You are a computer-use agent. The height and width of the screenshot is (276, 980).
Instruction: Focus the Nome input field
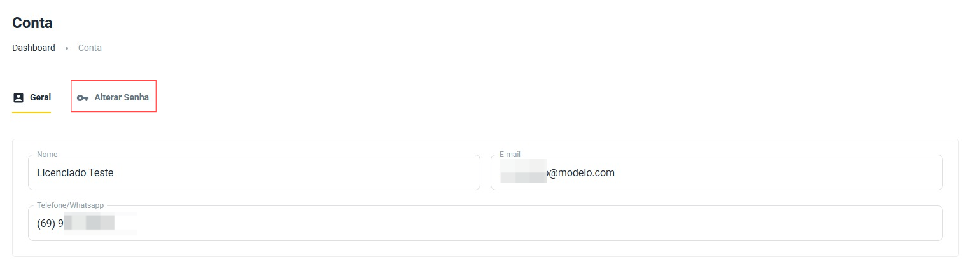(255, 173)
